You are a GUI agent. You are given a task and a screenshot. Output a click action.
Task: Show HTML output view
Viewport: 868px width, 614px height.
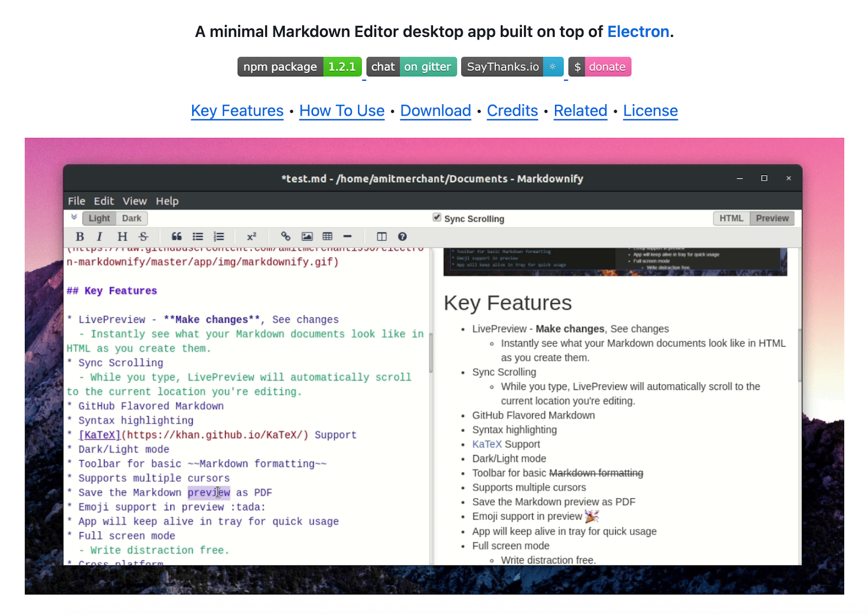coord(731,218)
